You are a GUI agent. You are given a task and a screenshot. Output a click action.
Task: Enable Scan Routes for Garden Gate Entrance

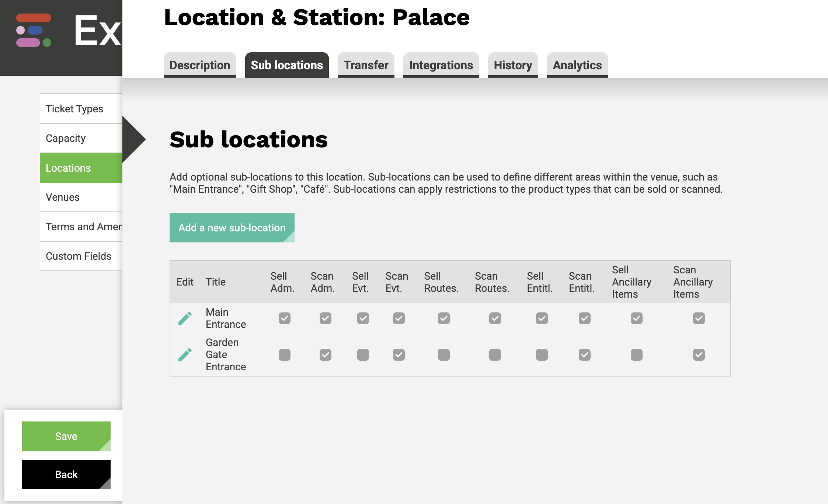pos(495,355)
